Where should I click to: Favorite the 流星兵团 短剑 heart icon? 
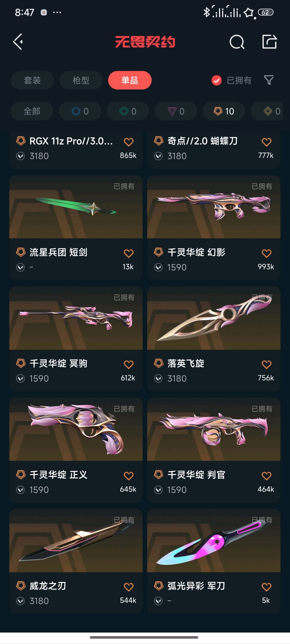click(129, 253)
